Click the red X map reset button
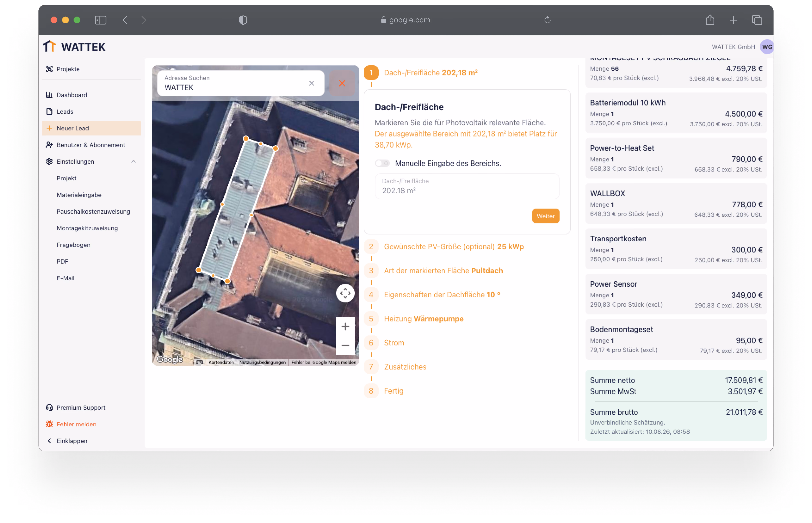The height and width of the screenshot is (523, 812). coord(342,83)
